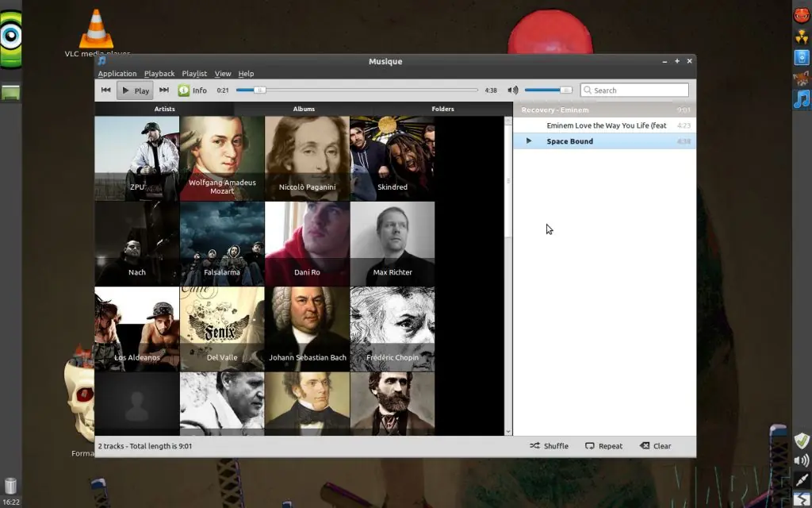Screen dimensions: 812x508
Task: Open the Playback menu
Action: [x=159, y=74]
